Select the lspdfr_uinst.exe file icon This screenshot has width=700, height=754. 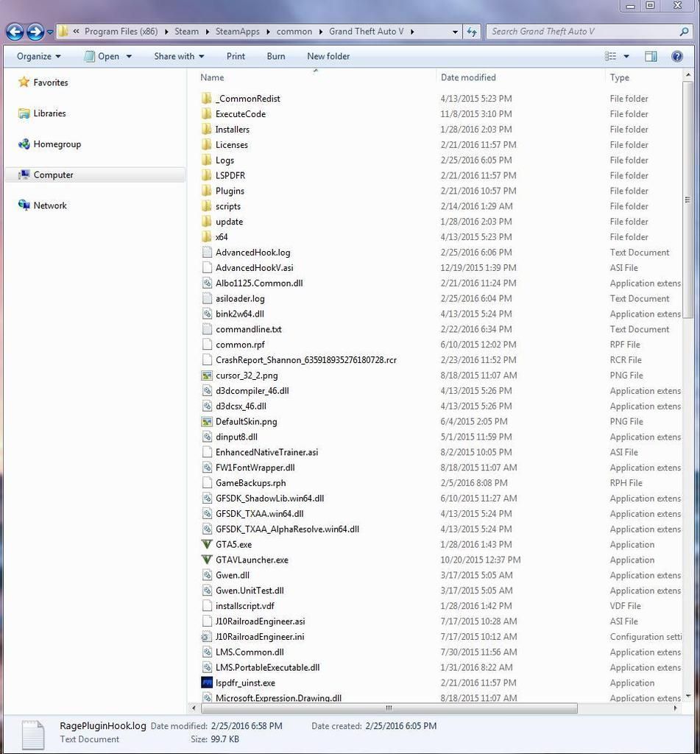click(x=207, y=683)
